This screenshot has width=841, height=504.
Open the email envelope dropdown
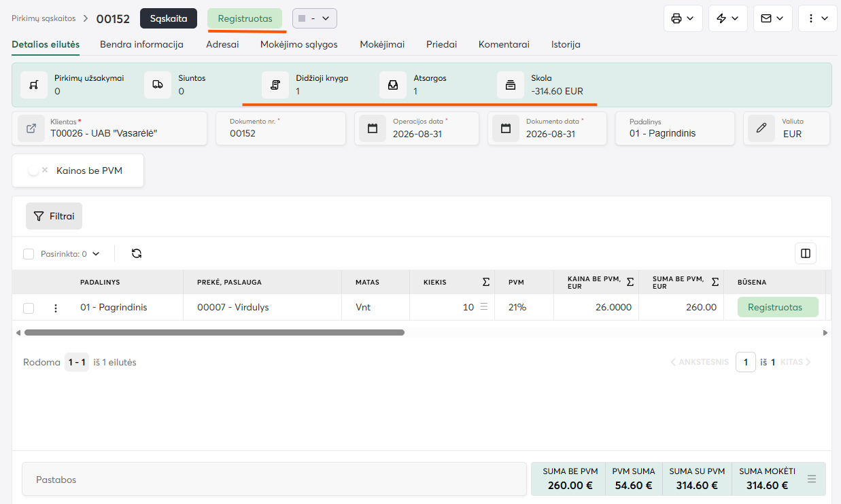coord(773,18)
